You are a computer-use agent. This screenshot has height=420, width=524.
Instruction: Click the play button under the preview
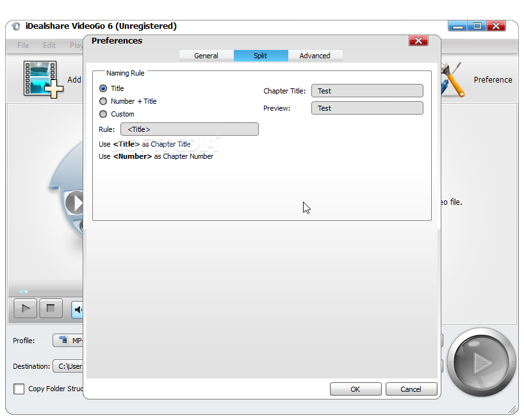[x=25, y=308]
